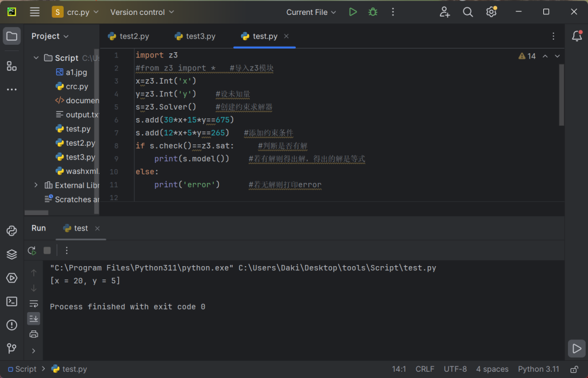The width and height of the screenshot is (588, 378).
Task: Open the Structure tool window icon
Action: click(11, 66)
